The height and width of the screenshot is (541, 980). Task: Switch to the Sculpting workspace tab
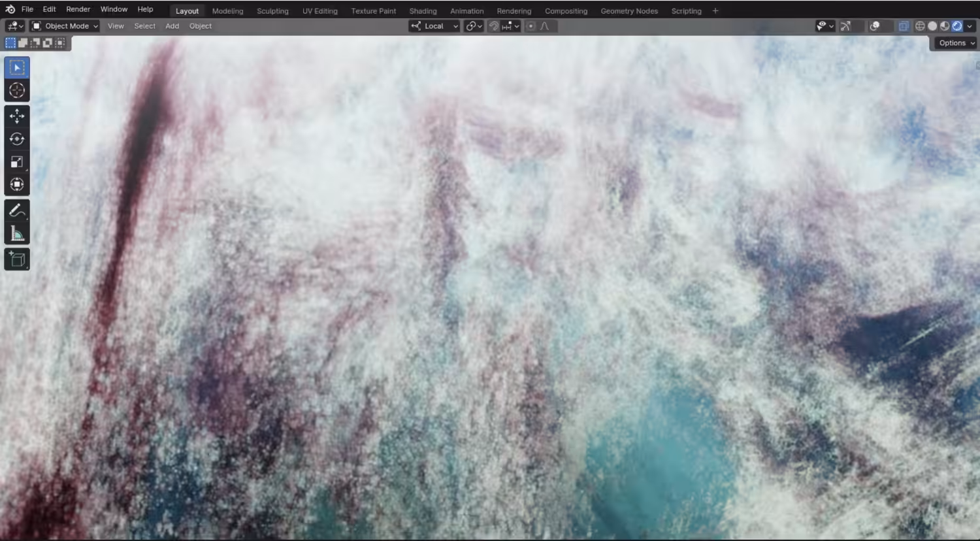click(272, 11)
